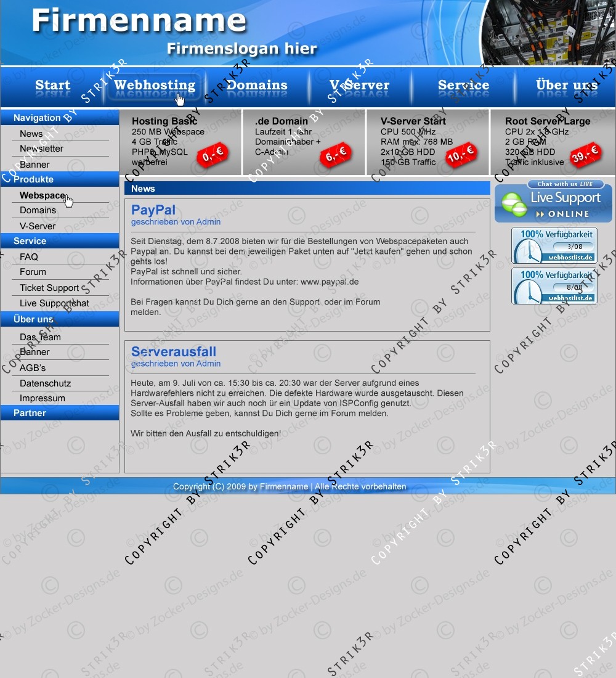The height and width of the screenshot is (678, 616).
Task: Click the Hosting Basic package box
Action: tap(180, 142)
